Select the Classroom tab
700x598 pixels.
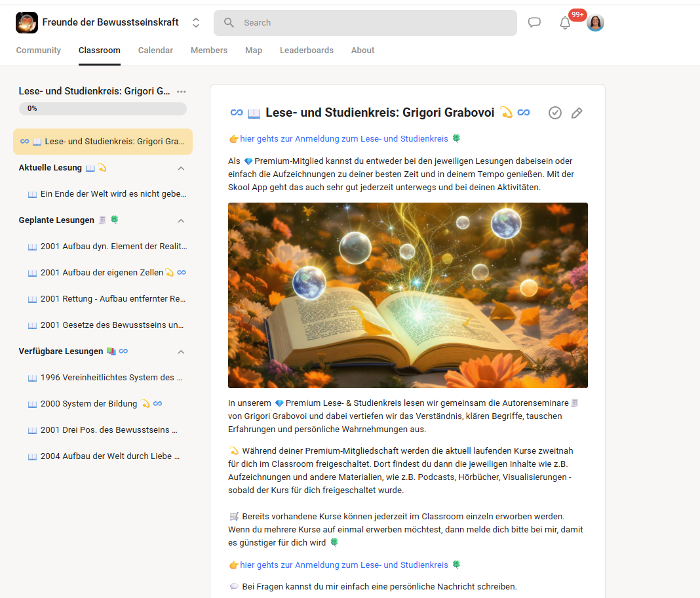[x=100, y=50]
